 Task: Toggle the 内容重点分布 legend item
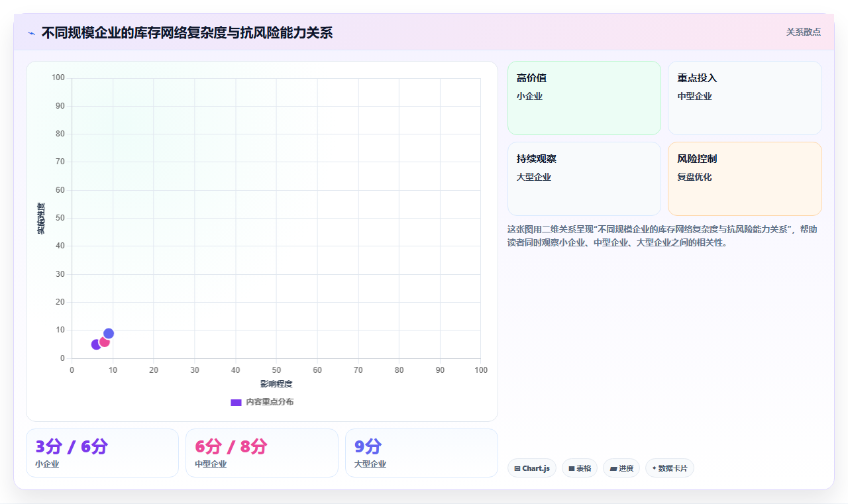click(x=262, y=402)
